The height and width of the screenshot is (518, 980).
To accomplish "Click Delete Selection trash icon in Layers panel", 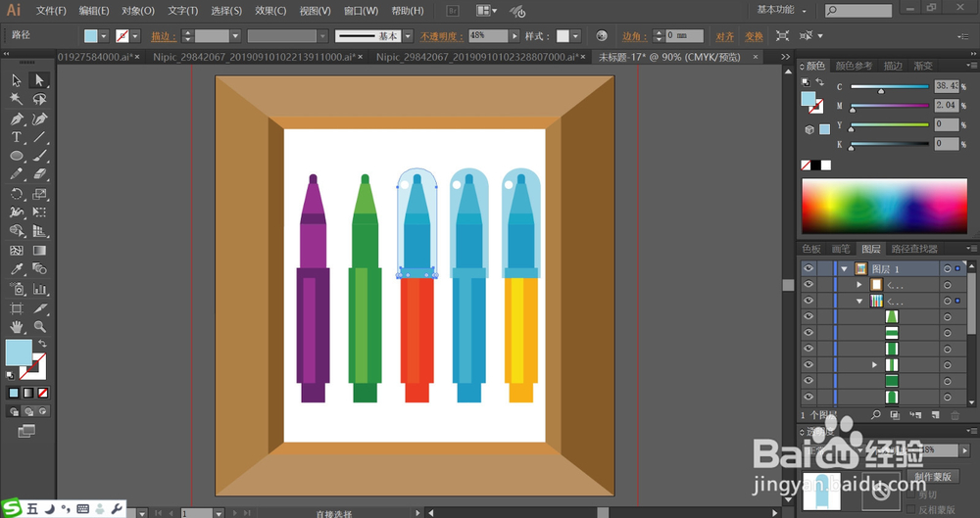I will (955, 415).
